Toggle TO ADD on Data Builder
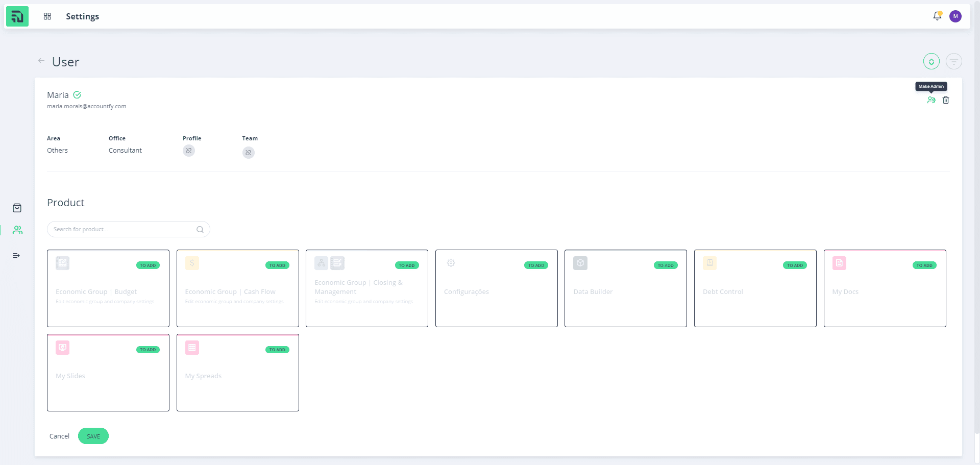 [x=666, y=265]
